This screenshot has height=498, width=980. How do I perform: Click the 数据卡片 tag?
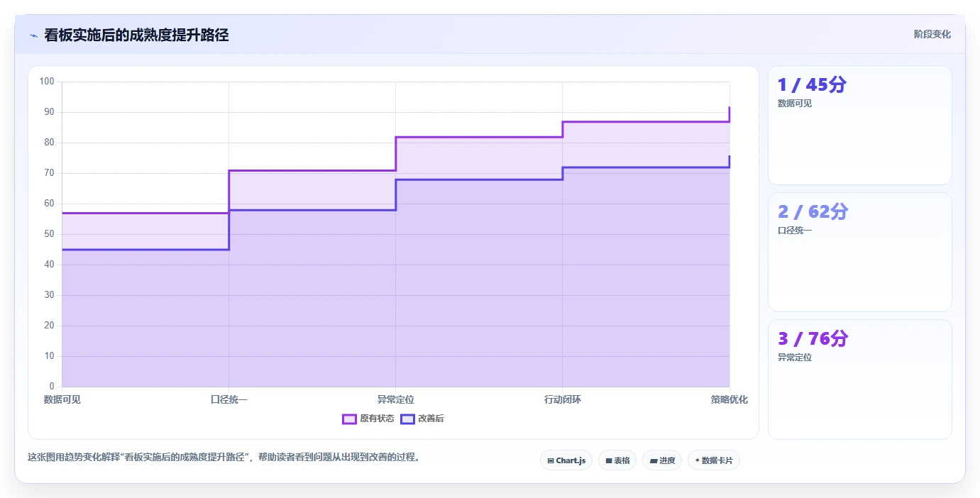click(x=714, y=460)
